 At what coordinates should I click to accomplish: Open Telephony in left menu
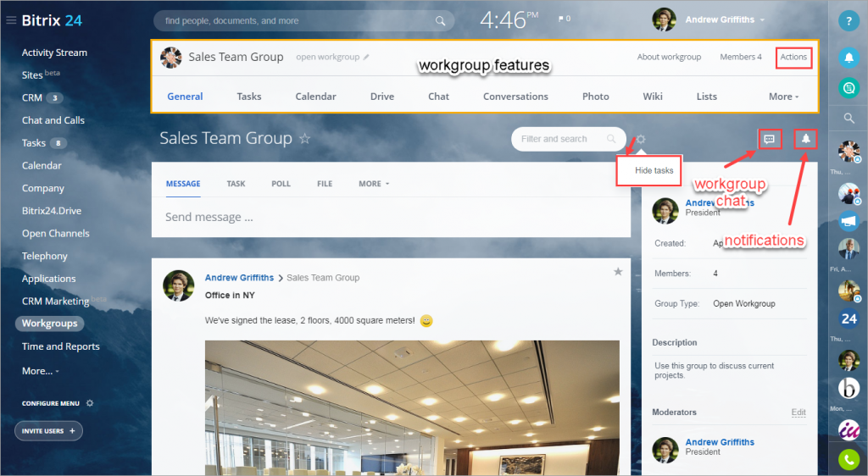(x=44, y=256)
